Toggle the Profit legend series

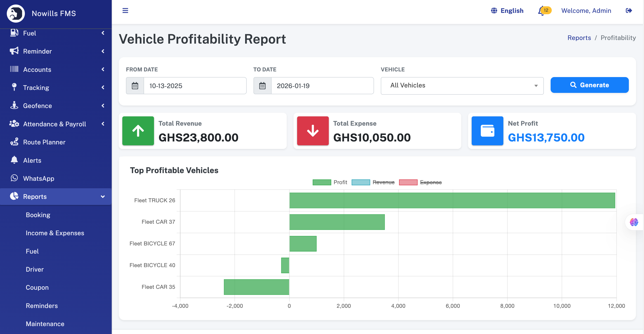330,182
